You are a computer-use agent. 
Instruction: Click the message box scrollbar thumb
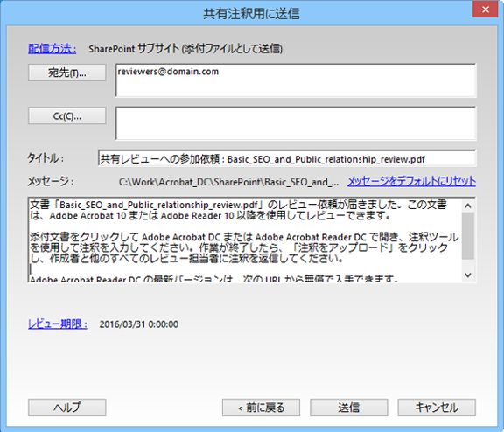click(468, 235)
